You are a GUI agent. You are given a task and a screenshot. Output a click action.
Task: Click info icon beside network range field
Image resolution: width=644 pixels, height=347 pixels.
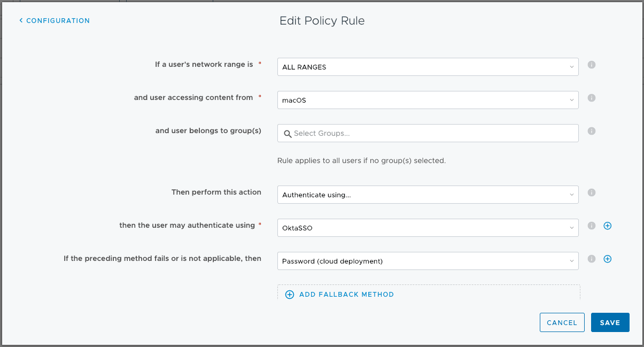click(592, 65)
